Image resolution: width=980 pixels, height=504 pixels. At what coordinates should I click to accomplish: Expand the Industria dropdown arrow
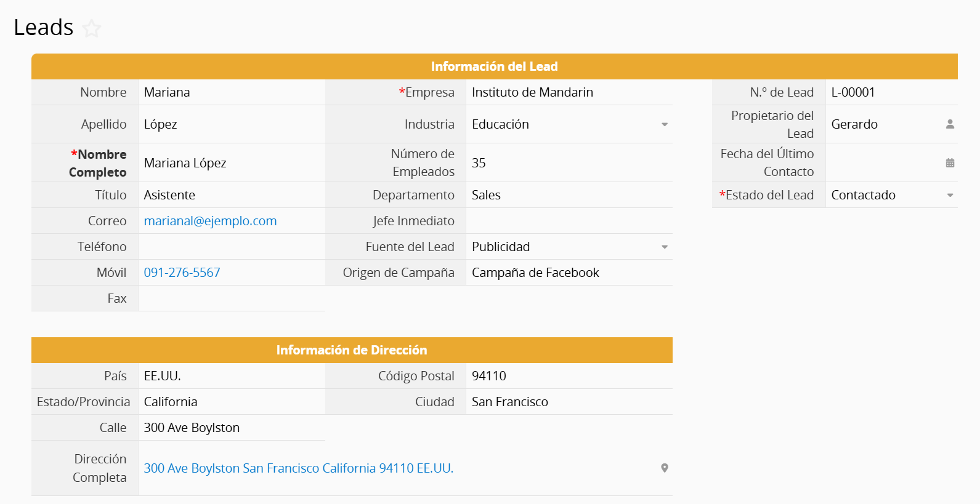(x=664, y=124)
